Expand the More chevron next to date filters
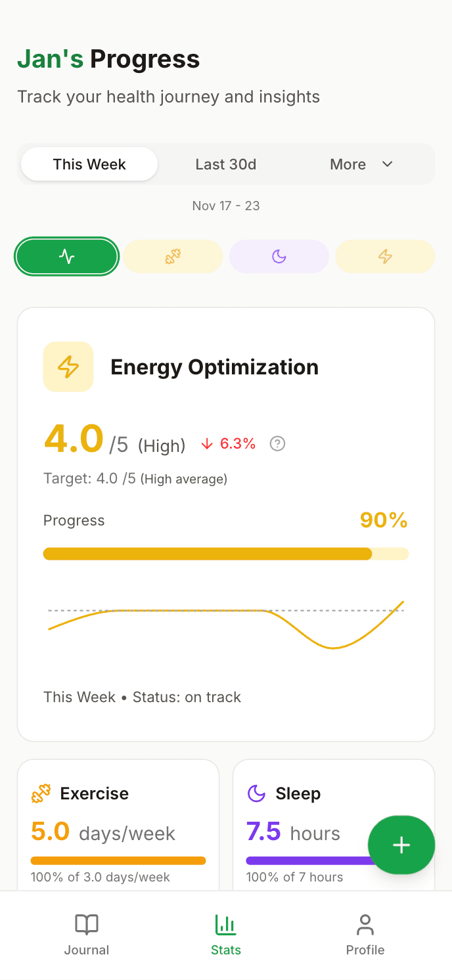This screenshot has width=452, height=980. (387, 164)
